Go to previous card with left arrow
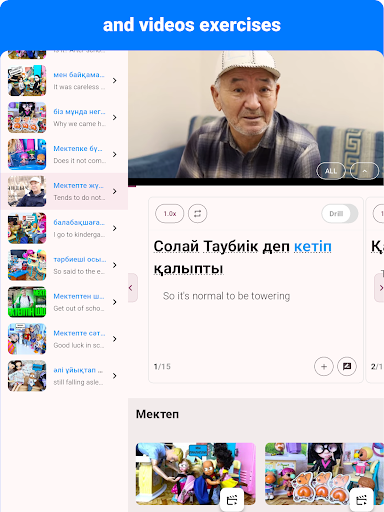This screenshot has width=384, height=512. [132, 288]
